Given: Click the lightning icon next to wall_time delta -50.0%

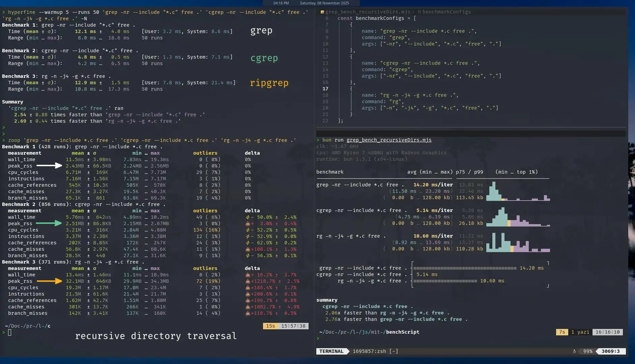Looking at the screenshot, I should click(248, 217).
